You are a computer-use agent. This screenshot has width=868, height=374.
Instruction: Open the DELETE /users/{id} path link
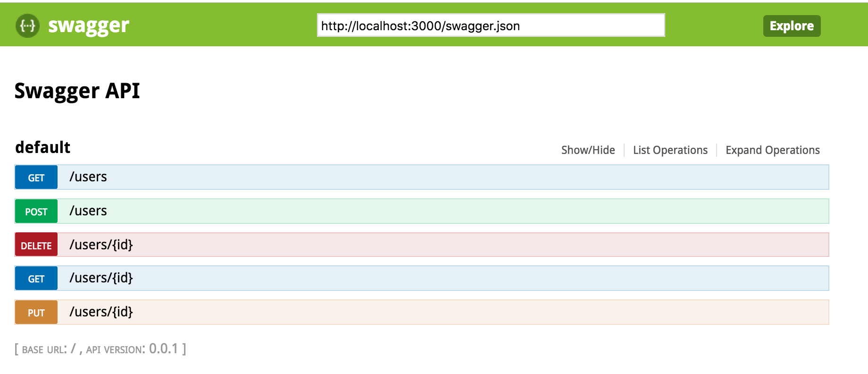[101, 245]
